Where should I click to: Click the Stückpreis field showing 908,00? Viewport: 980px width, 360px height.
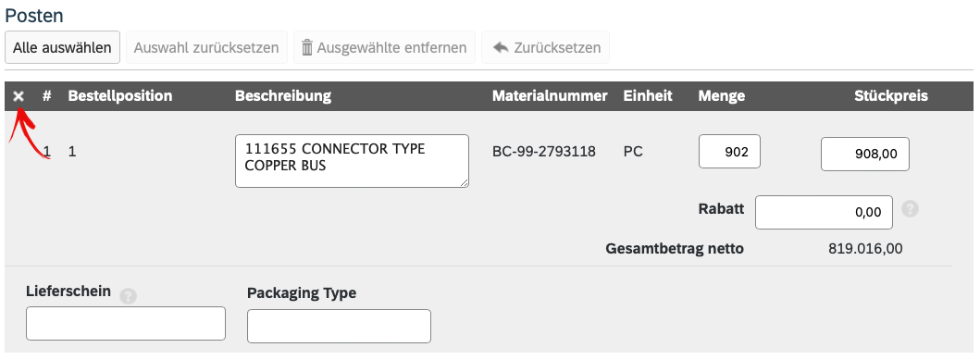(865, 155)
